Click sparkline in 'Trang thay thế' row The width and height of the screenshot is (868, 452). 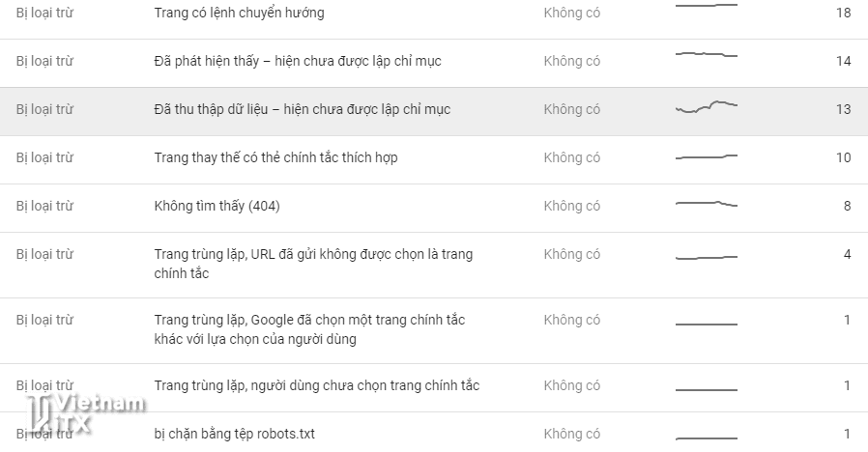(x=706, y=156)
